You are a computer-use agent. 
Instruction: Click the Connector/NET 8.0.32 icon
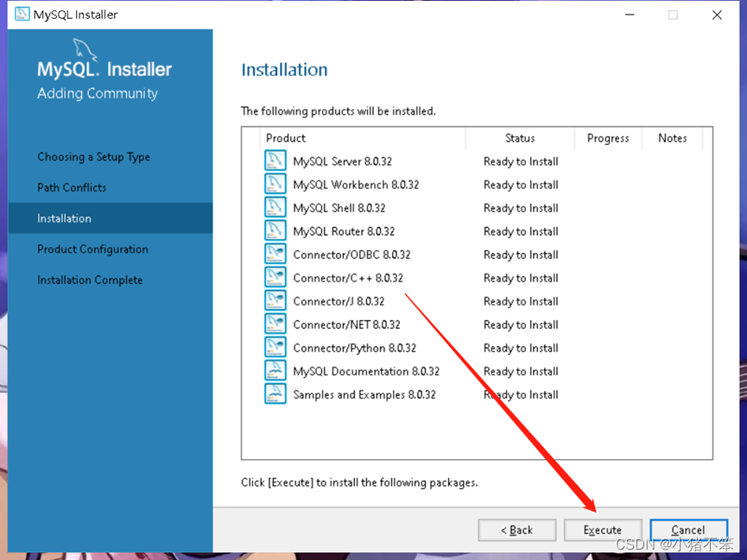[275, 324]
